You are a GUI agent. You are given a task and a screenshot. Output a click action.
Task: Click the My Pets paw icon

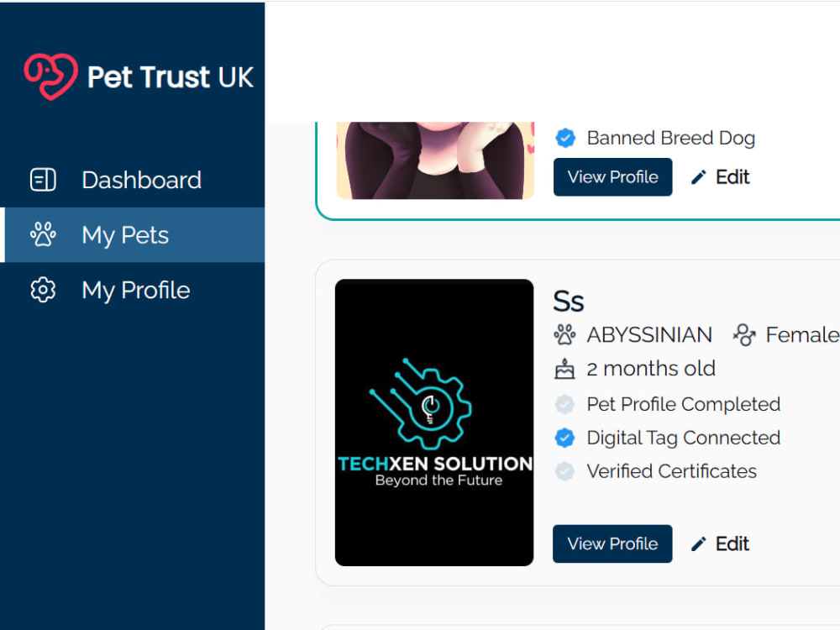[43, 234]
